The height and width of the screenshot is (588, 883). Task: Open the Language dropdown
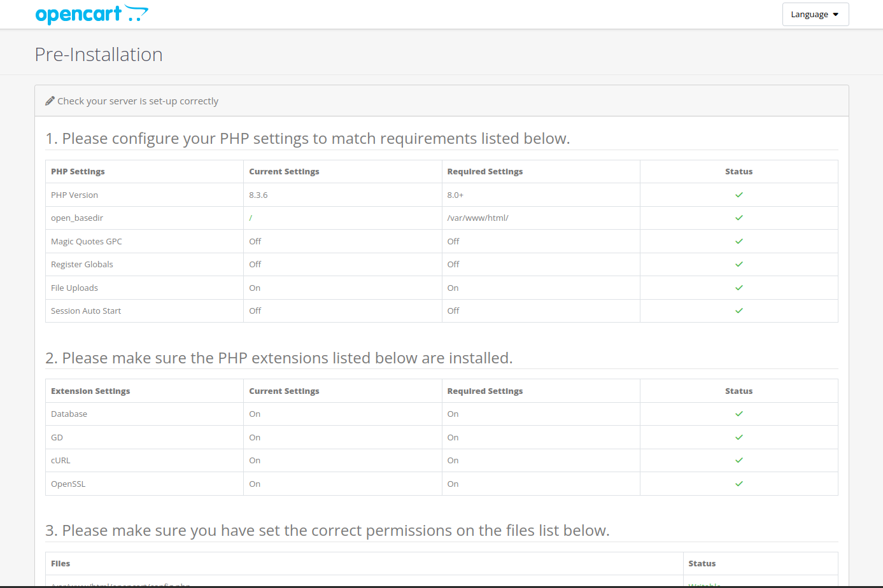click(815, 14)
